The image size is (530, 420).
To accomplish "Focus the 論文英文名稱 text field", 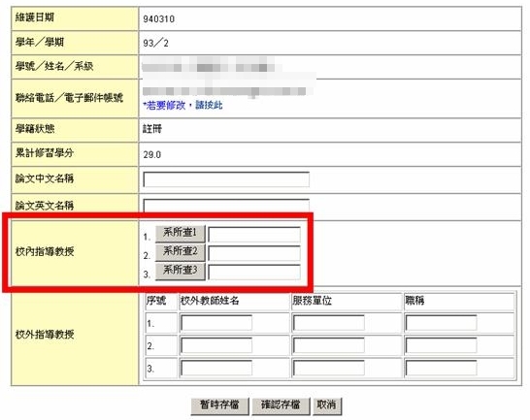I will 226,206.
